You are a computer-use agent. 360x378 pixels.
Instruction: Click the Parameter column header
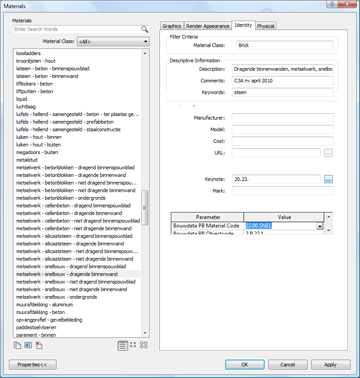[208, 217]
